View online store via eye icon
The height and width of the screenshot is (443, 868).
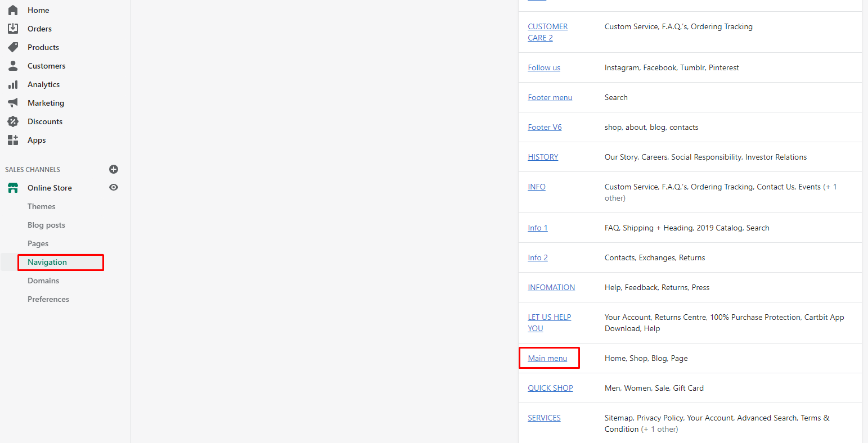click(114, 188)
